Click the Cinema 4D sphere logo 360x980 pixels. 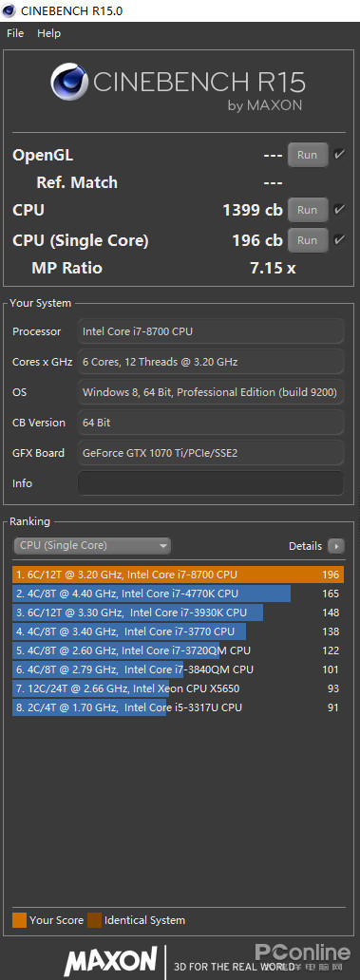click(x=69, y=82)
